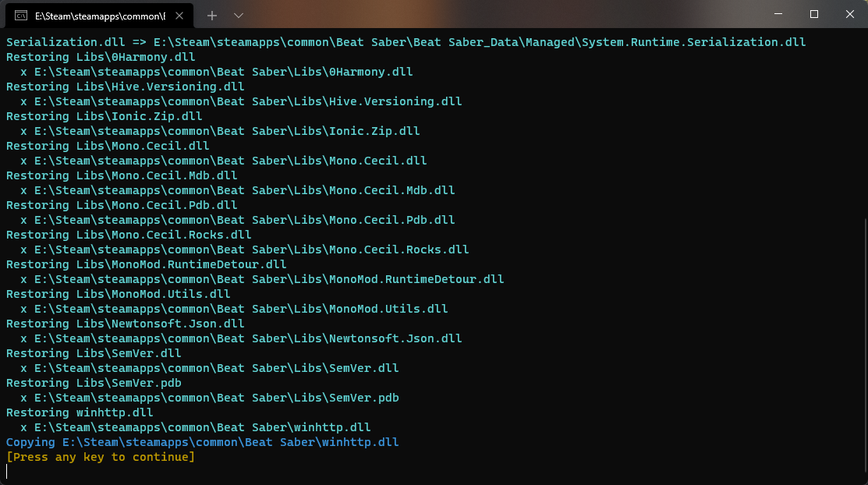This screenshot has height=485, width=868.
Task: Click the "Restoring Libs\Mono.Cecil.dll" line
Action: 108,146
